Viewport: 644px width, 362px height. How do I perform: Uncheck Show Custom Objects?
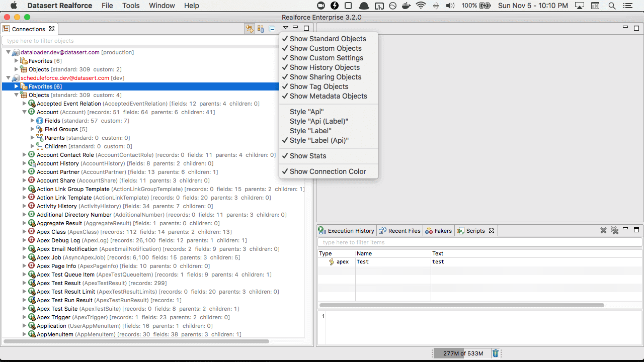[x=329, y=48]
